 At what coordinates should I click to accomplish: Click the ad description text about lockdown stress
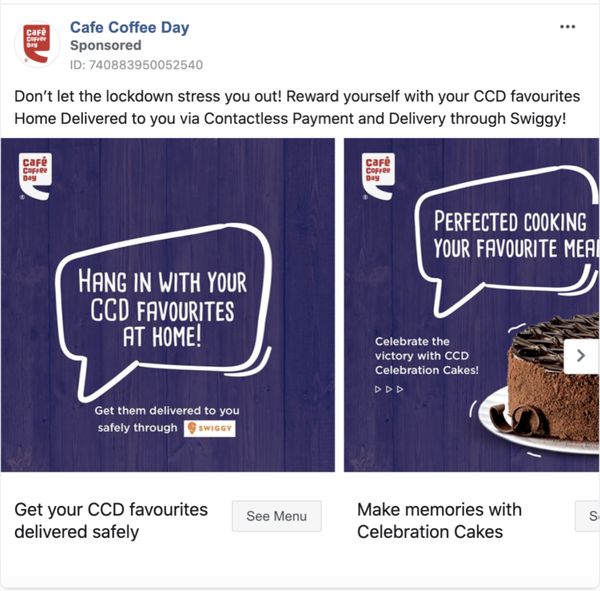(x=292, y=108)
